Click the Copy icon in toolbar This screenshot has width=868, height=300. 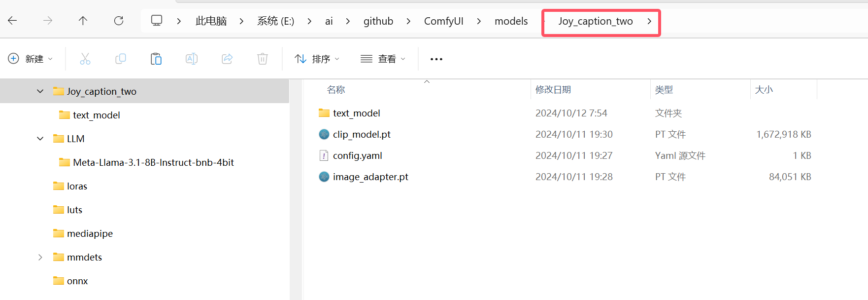pyautogui.click(x=121, y=59)
